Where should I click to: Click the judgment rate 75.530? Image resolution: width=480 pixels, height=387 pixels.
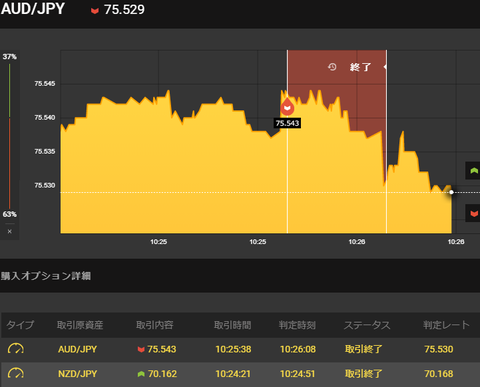(x=439, y=349)
